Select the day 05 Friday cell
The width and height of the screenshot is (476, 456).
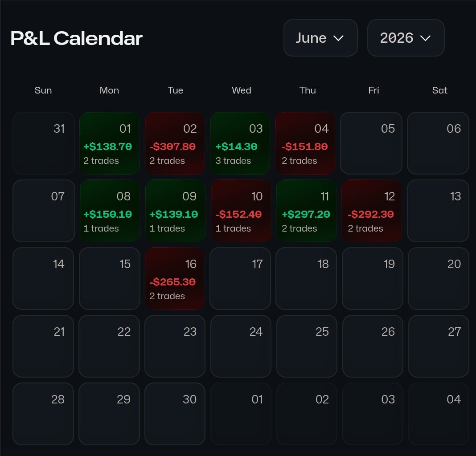pos(371,143)
